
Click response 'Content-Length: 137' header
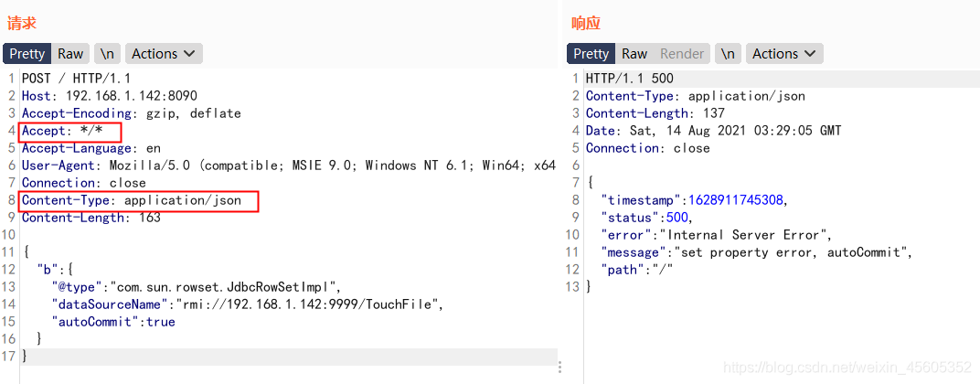point(655,113)
